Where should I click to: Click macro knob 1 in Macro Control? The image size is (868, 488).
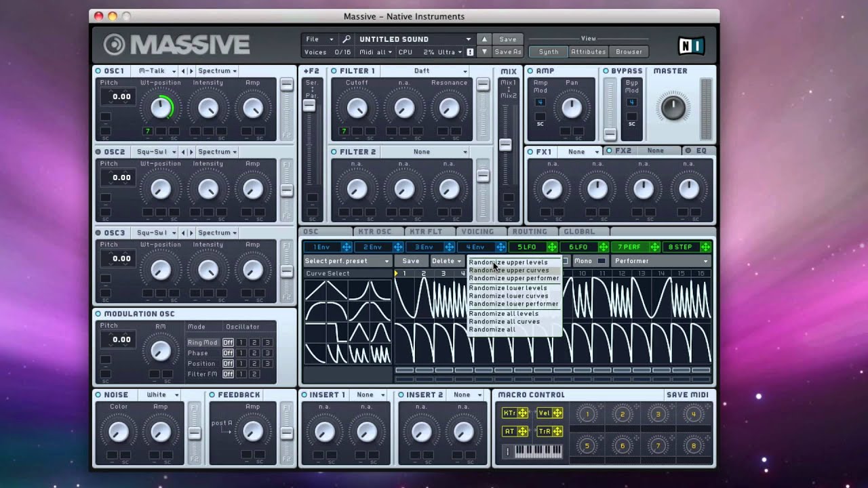point(587,415)
